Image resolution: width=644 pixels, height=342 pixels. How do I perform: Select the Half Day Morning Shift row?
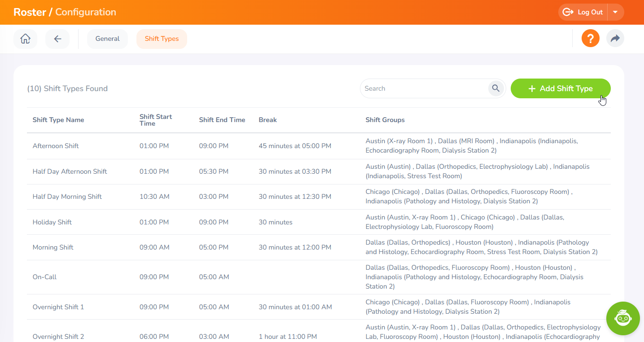[x=67, y=197]
